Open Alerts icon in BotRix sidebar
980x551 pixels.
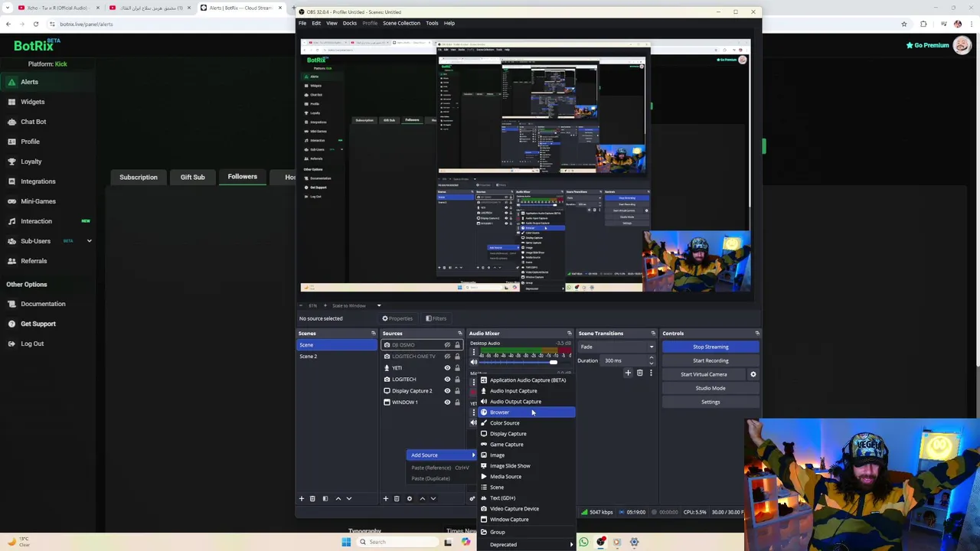pos(11,82)
